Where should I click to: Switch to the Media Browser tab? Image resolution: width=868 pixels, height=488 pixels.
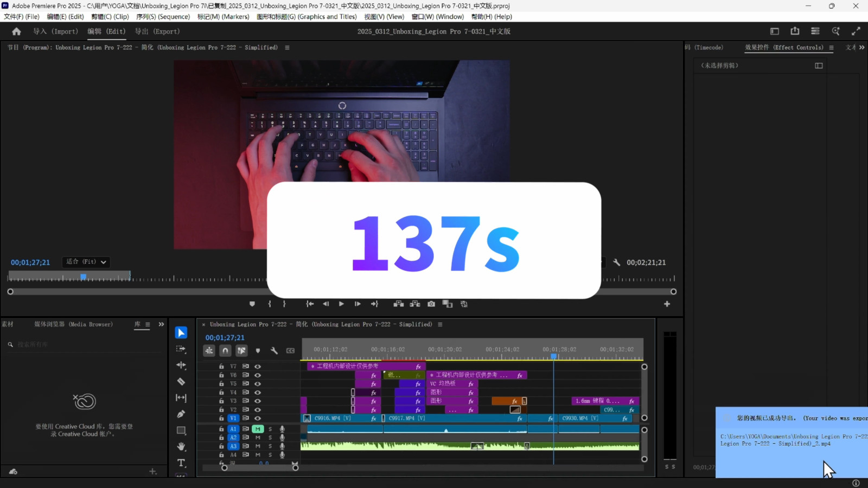74,324
